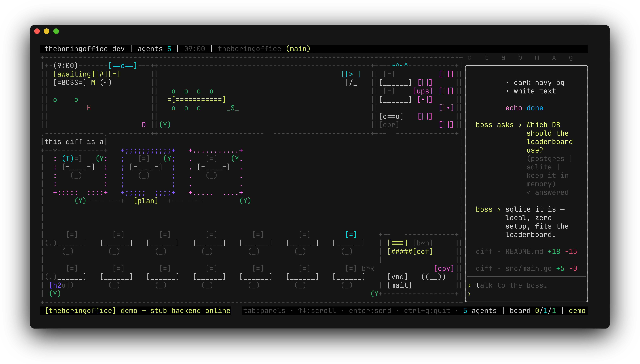
Task: Click '(main)' branch label in header
Action: [298, 49]
